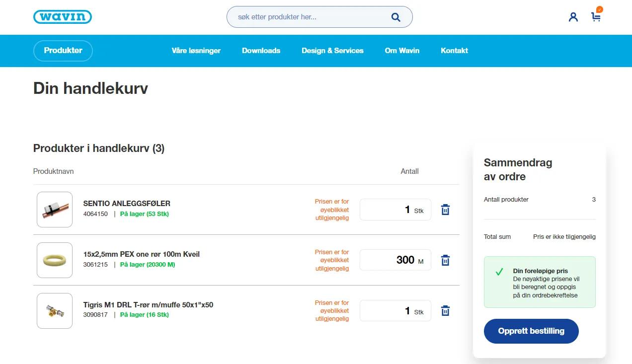
Task: Click Antall produkter summary row
Action: [540, 200]
